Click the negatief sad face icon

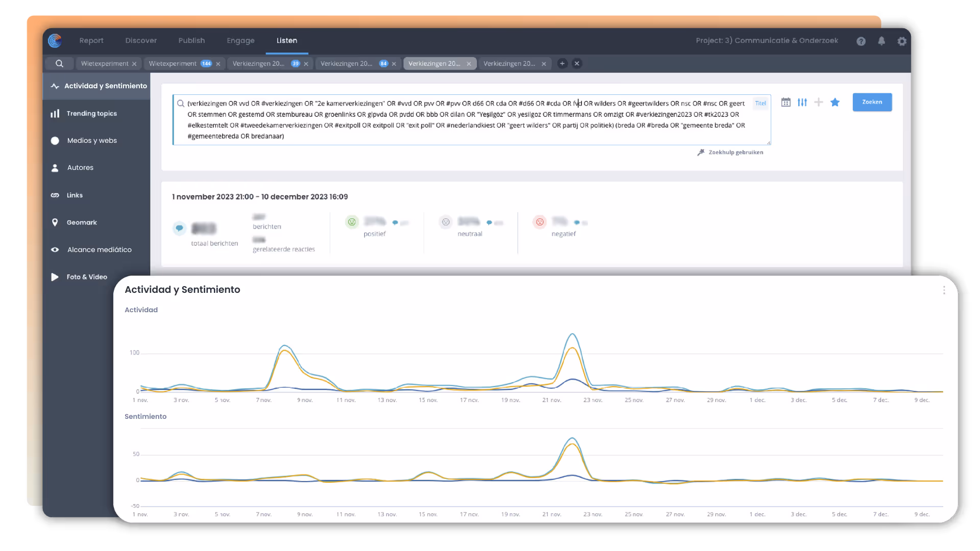tap(540, 222)
